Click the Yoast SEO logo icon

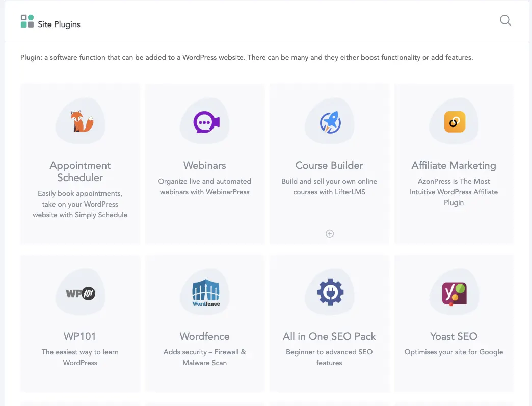(x=455, y=294)
